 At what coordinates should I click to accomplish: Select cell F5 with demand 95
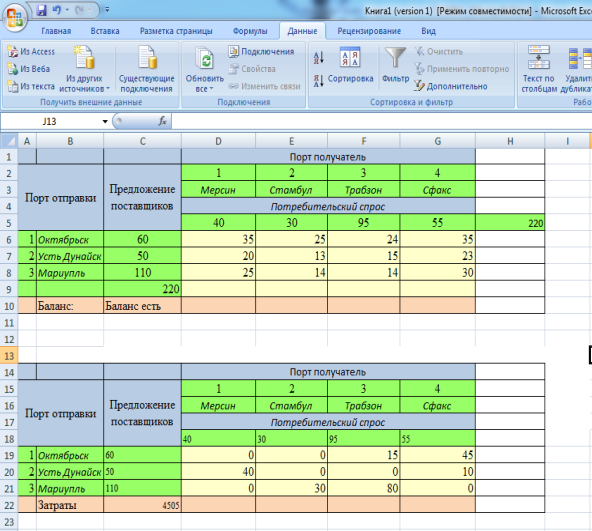click(x=364, y=223)
